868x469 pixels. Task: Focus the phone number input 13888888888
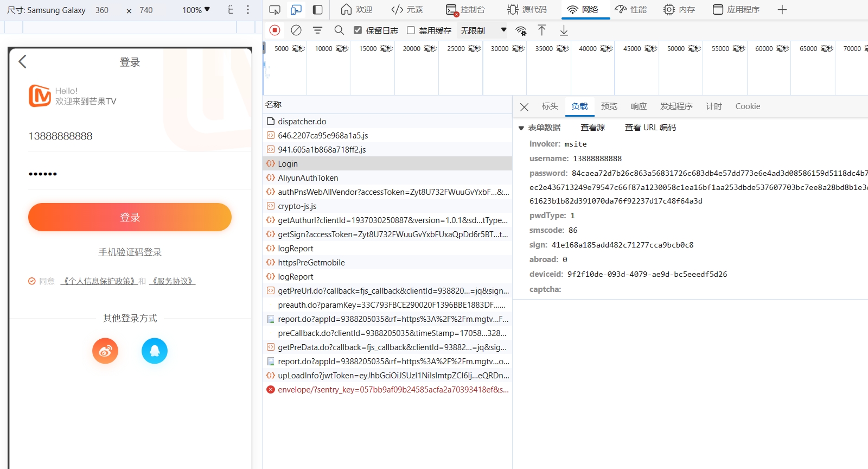pos(130,136)
